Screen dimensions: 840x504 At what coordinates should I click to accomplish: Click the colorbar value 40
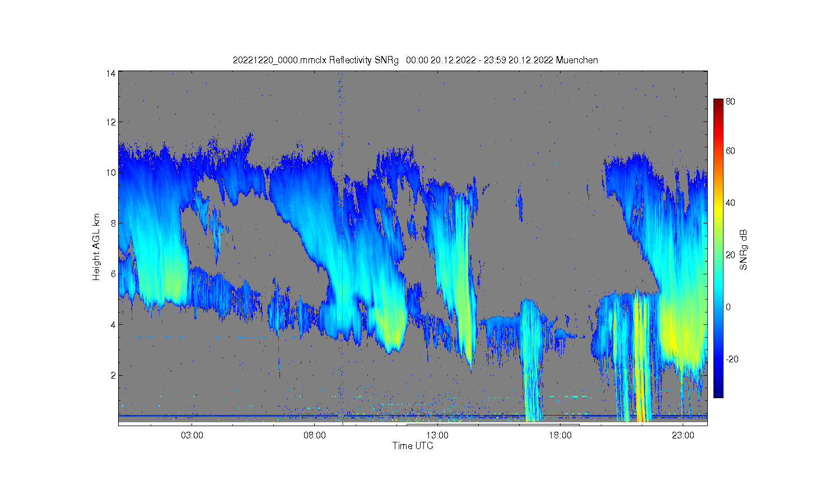730,203
